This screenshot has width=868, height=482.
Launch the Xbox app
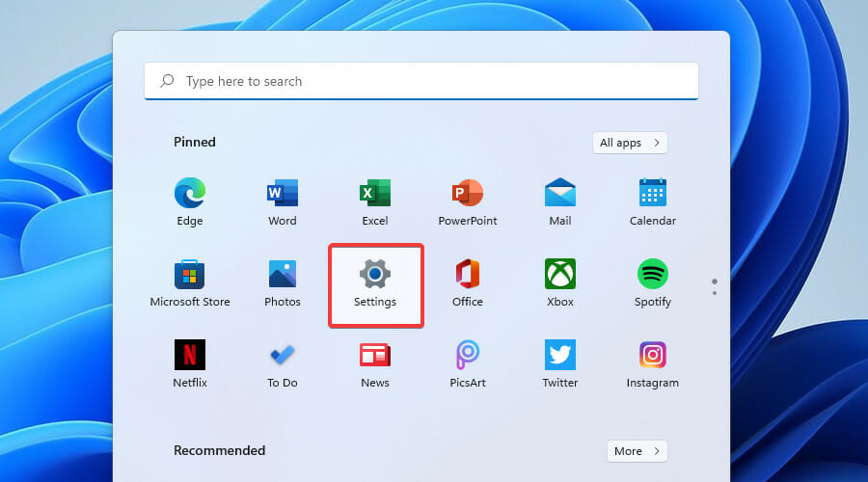click(560, 274)
